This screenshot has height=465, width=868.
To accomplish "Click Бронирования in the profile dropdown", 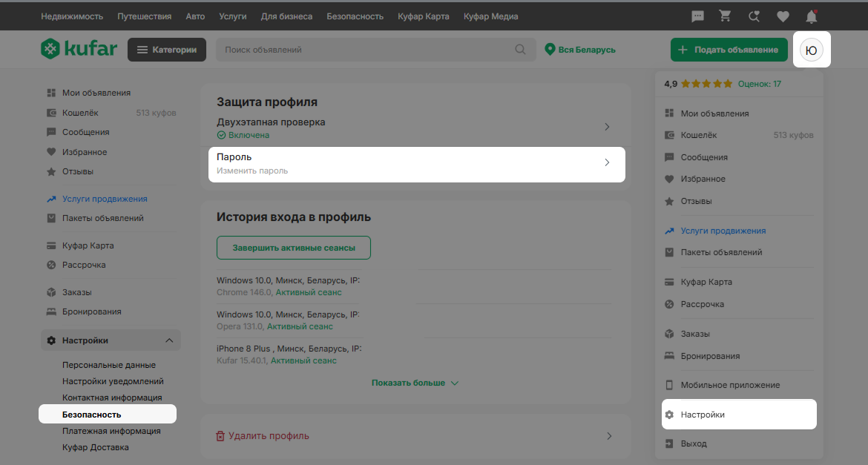I will (x=710, y=356).
